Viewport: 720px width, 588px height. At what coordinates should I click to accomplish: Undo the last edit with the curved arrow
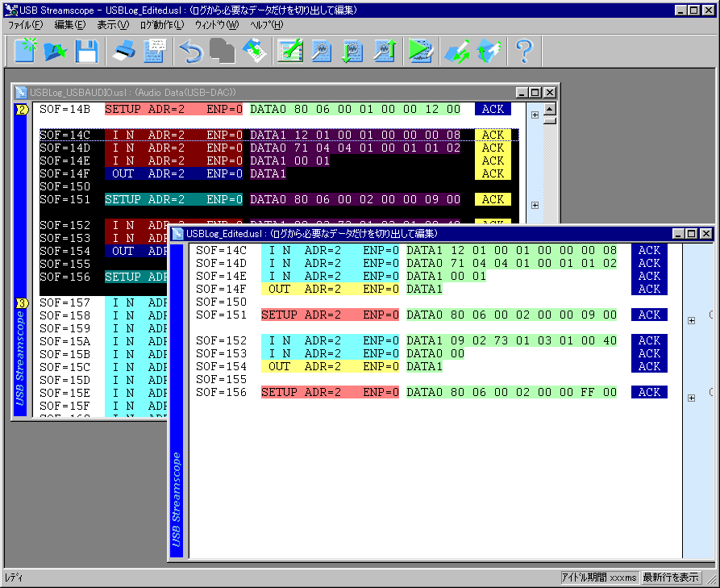tap(191, 51)
